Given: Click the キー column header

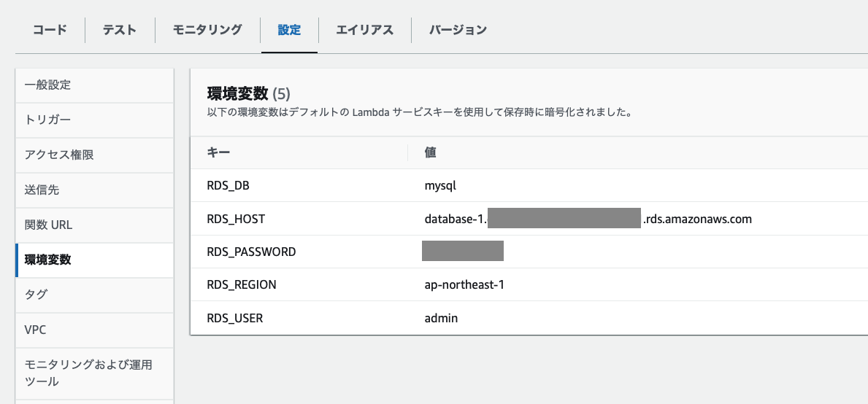Looking at the screenshot, I should (219, 152).
